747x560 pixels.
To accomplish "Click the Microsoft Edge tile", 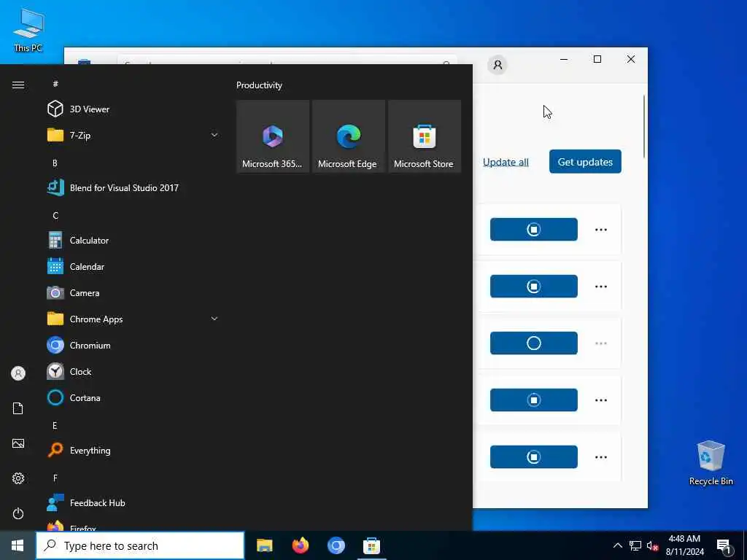I will (x=348, y=136).
